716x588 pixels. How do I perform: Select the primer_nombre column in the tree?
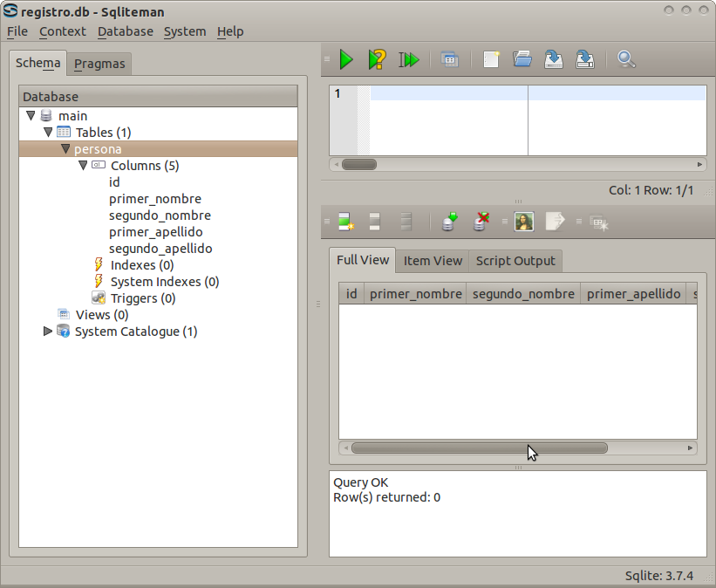pyautogui.click(x=155, y=198)
